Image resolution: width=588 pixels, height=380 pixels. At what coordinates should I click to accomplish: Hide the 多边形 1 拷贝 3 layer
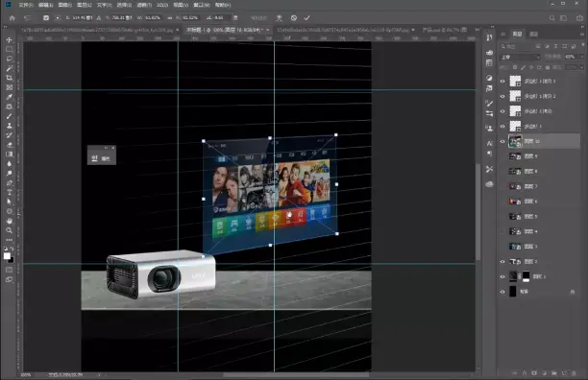[x=502, y=81]
